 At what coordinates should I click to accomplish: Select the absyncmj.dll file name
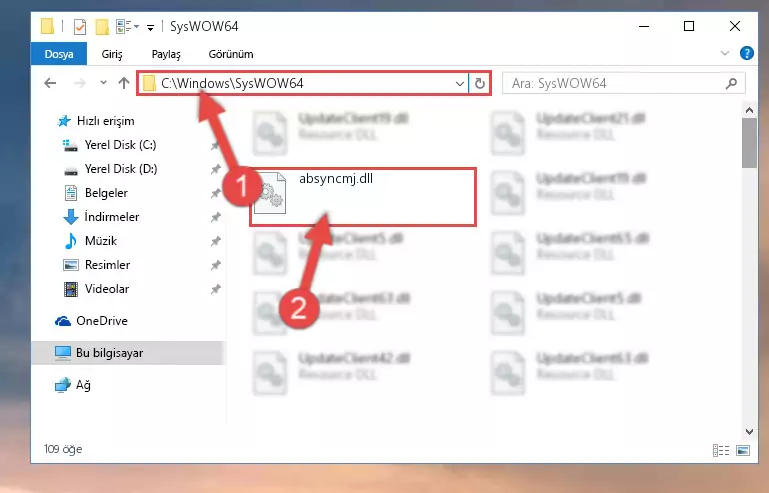coord(336,179)
